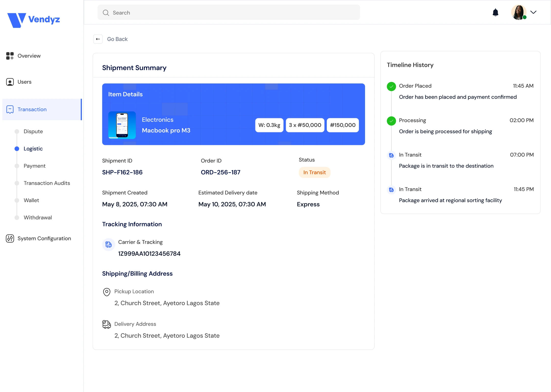Click 'Package arrived at regional sorting facility'
This screenshot has width=551, height=392.
pyautogui.click(x=450, y=201)
